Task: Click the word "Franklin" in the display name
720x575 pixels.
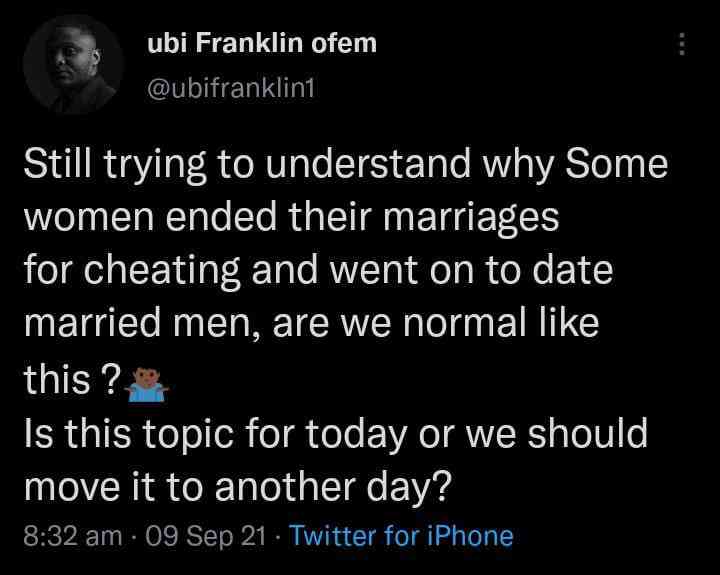Action: pos(238,45)
